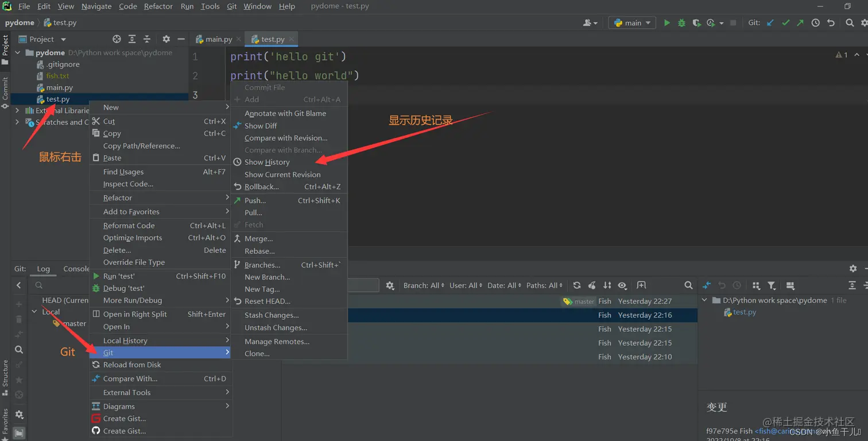The image size is (868, 441).
Task: Choose Annotate with Git Blame
Action: point(289,113)
